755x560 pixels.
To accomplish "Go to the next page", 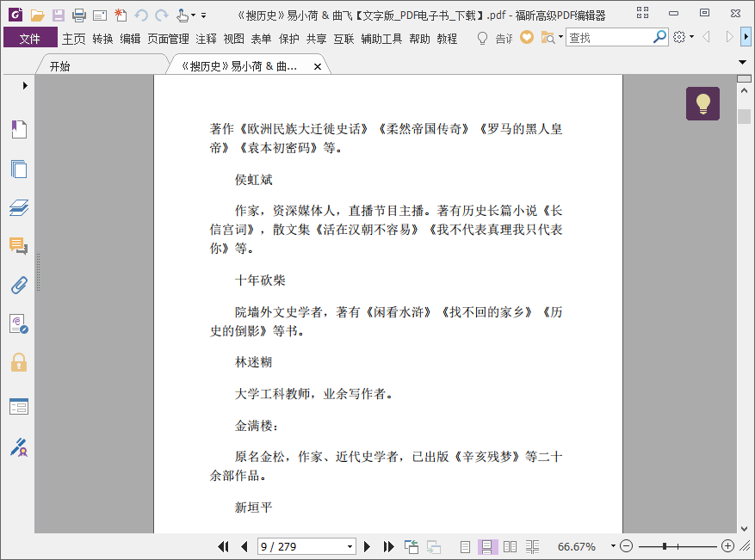I will [367, 546].
